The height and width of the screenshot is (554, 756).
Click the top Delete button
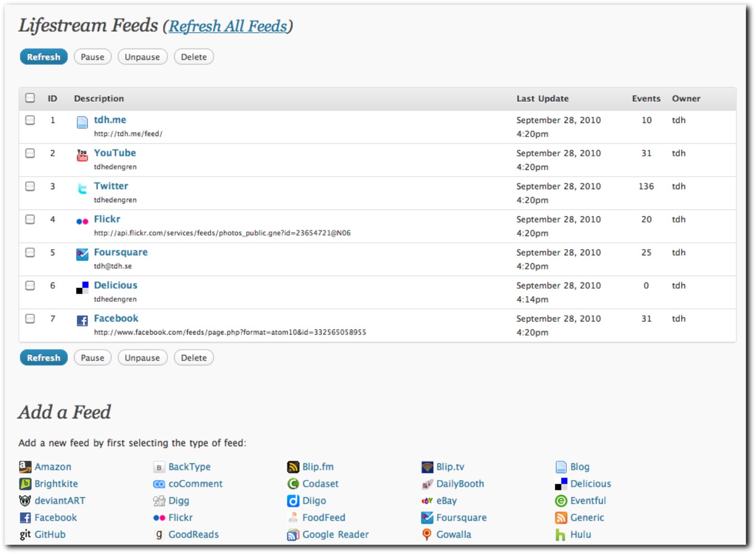tap(194, 57)
